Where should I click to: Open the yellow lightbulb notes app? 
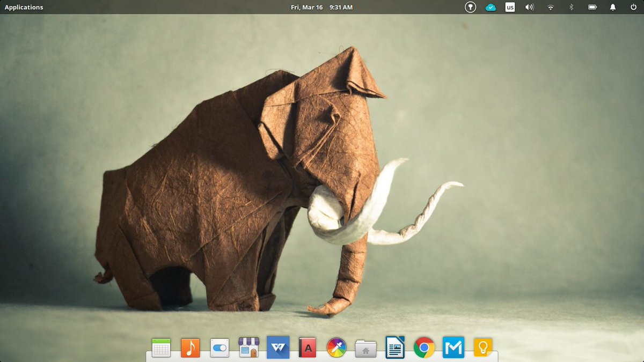[482, 348]
